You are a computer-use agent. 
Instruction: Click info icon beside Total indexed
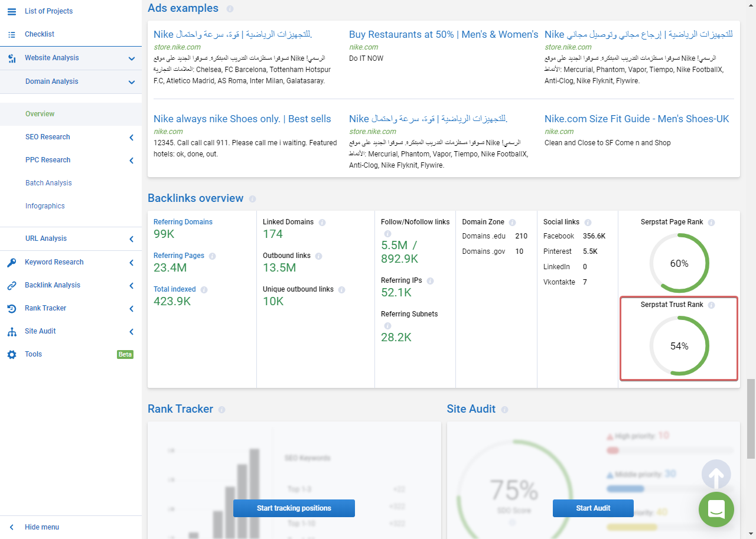pyautogui.click(x=204, y=290)
